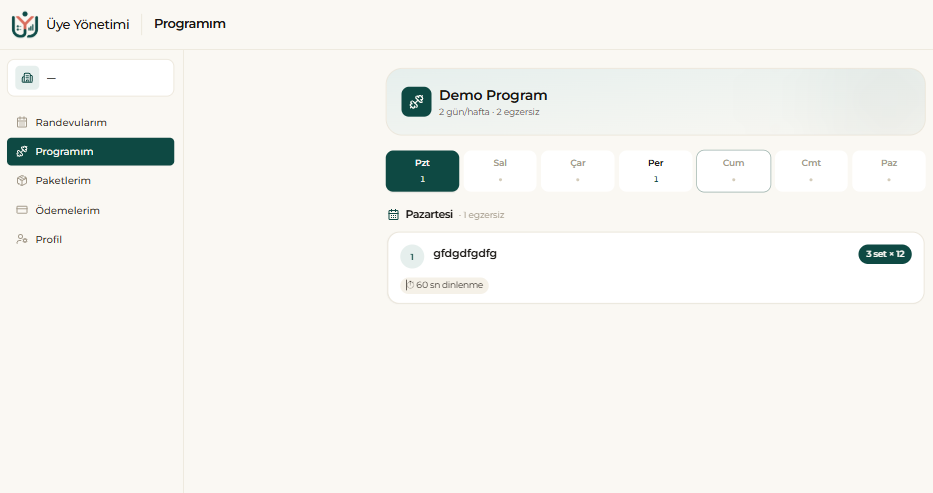This screenshot has width=933, height=493.
Task: Select the Çar day tab
Action: [x=578, y=171]
